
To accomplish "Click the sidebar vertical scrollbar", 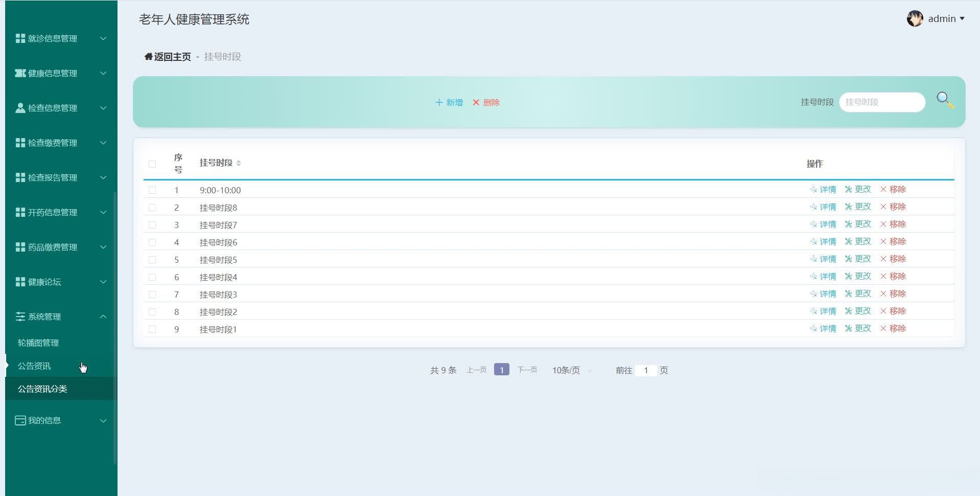I will 115,327.
